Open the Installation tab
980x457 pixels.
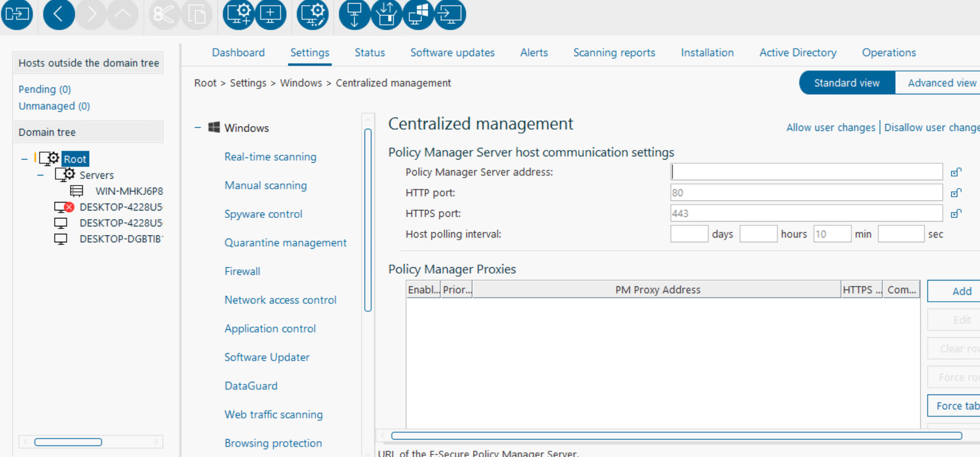707,52
